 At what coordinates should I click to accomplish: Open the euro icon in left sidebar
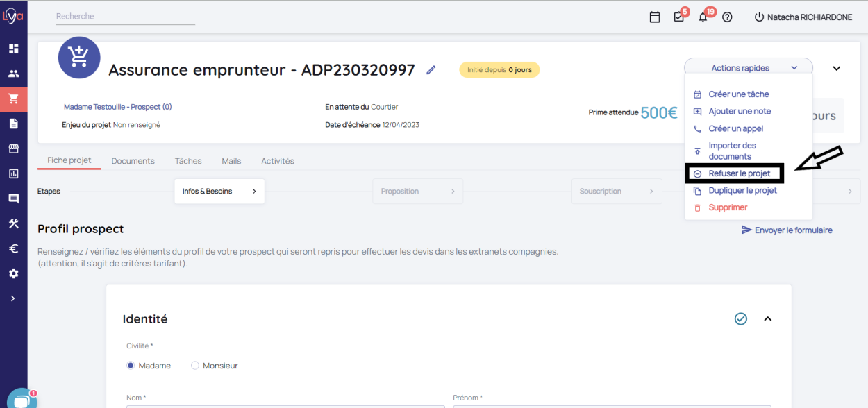coord(13,248)
